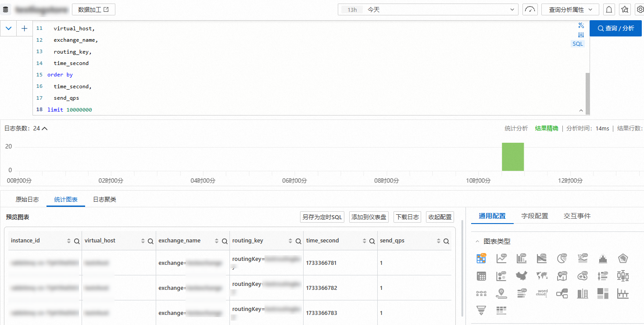Click the query editor vertical scrollbar

coord(588,93)
